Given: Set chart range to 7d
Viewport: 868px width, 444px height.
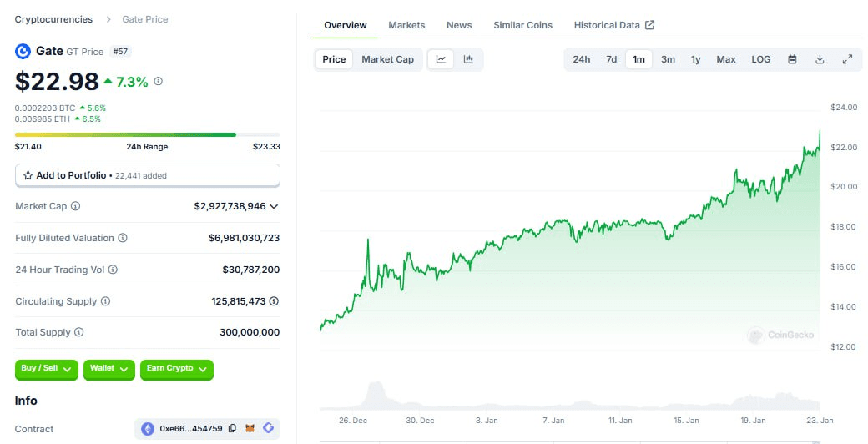Looking at the screenshot, I should point(611,59).
